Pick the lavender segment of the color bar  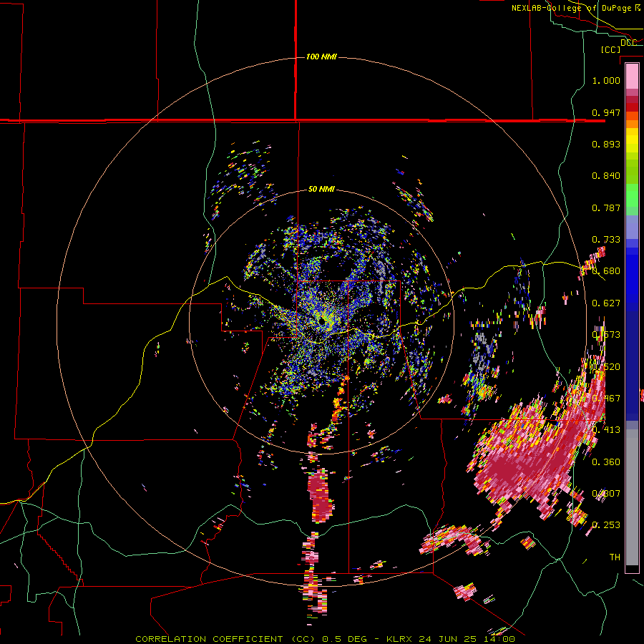pos(632,227)
